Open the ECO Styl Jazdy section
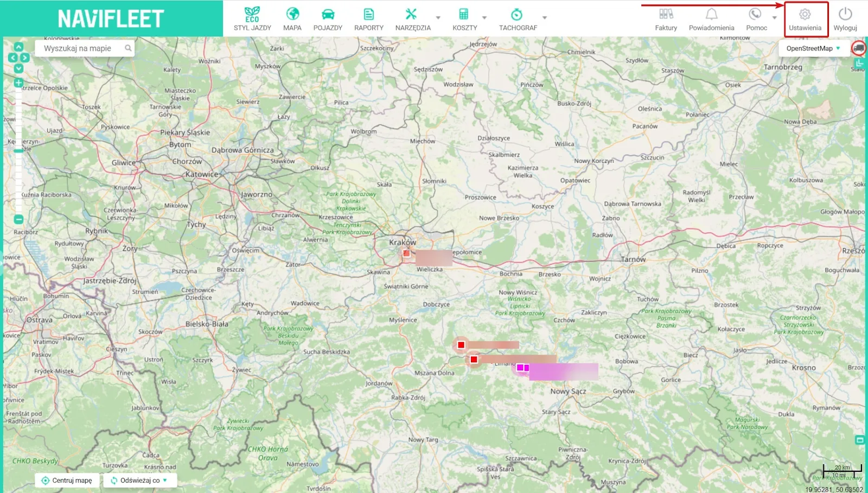 252,19
